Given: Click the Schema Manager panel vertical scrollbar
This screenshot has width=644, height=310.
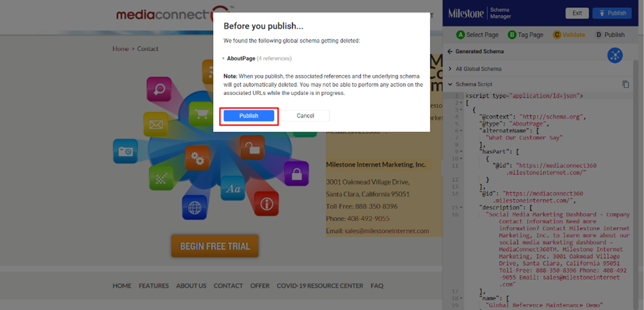Looking at the screenshot, I should 636,185.
